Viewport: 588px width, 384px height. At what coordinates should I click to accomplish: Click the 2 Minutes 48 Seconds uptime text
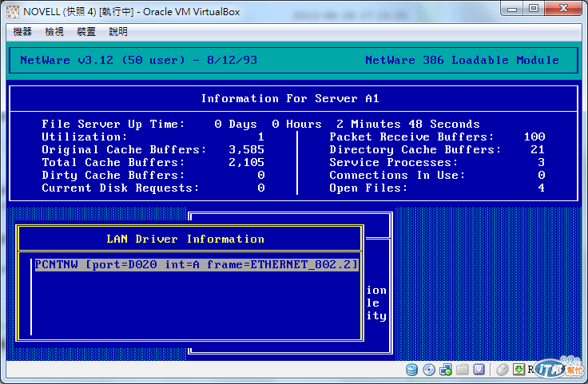(x=408, y=124)
